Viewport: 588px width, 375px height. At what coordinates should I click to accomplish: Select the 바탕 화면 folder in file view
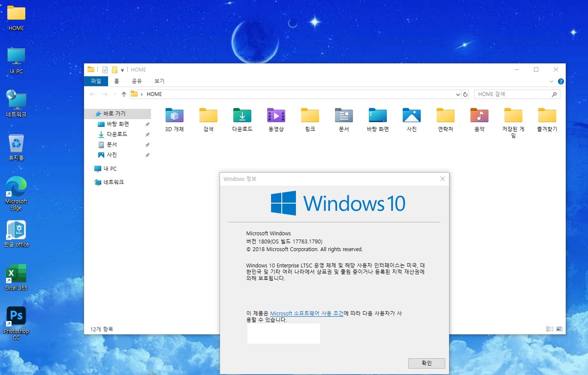378,120
